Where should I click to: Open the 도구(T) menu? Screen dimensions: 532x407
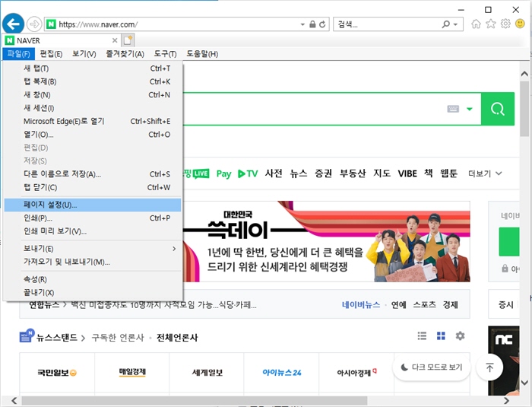pos(165,54)
